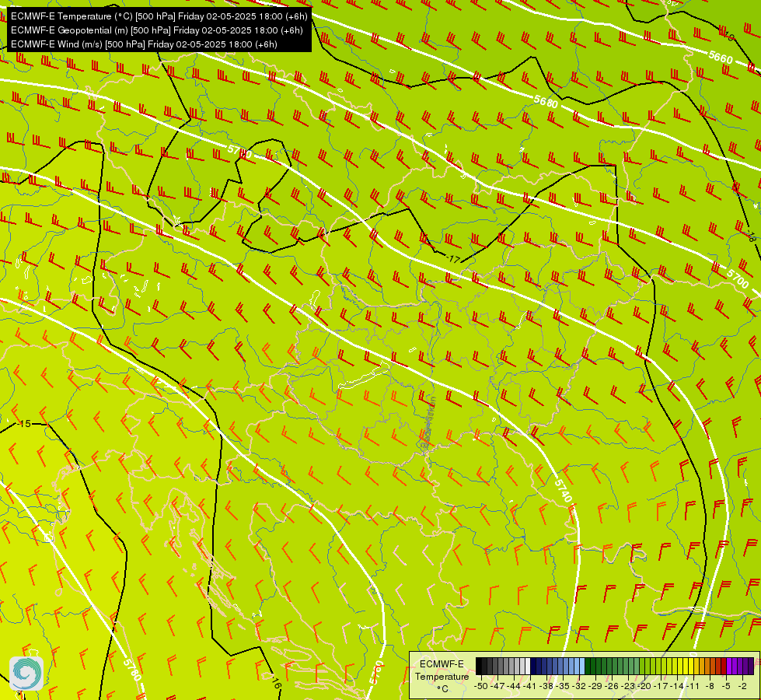The width and height of the screenshot is (761, 700).
Task: Click the ECMWF-E Temperature 500 hPa title line
Action: [159, 16]
